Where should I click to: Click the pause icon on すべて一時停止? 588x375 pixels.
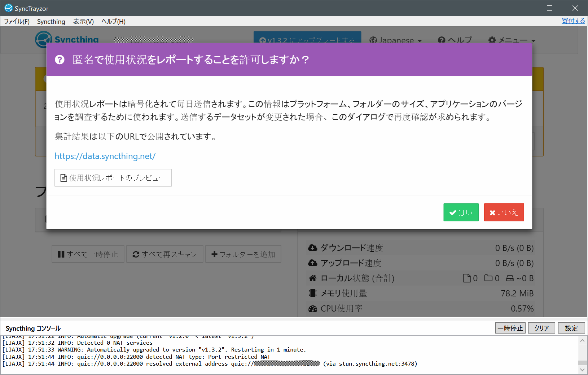coord(62,254)
